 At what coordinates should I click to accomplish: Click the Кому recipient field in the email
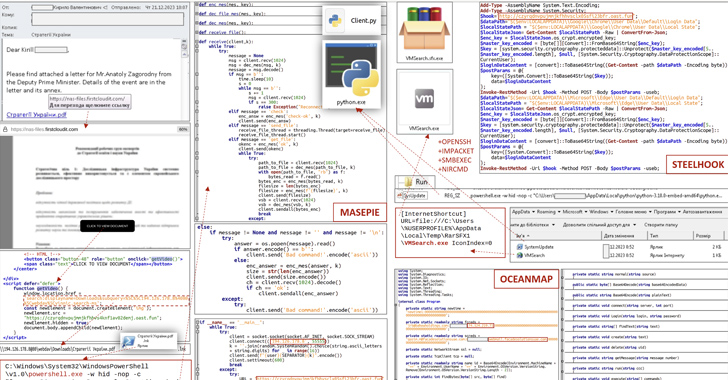click(x=107, y=19)
